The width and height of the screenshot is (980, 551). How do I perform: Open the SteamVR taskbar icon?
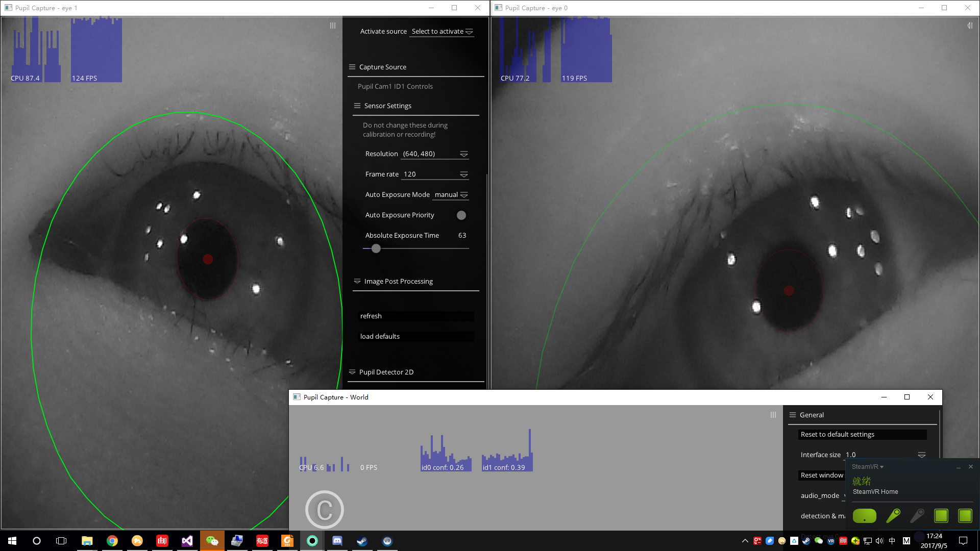pos(387,541)
